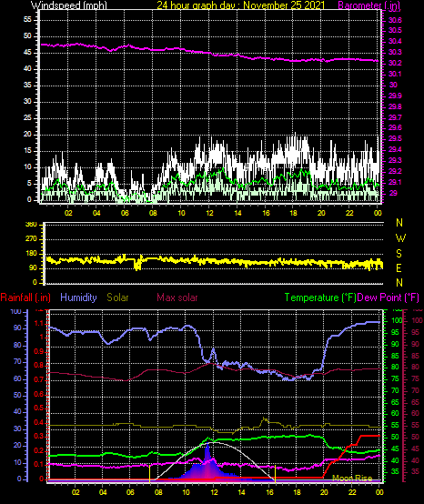Click the Rainfall (.in) legend label
This screenshot has width=424, height=504.
pyautogui.click(x=25, y=297)
